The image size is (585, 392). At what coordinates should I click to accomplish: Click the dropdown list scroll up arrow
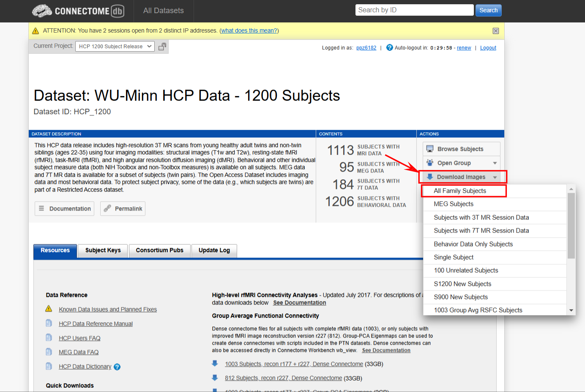click(x=571, y=189)
